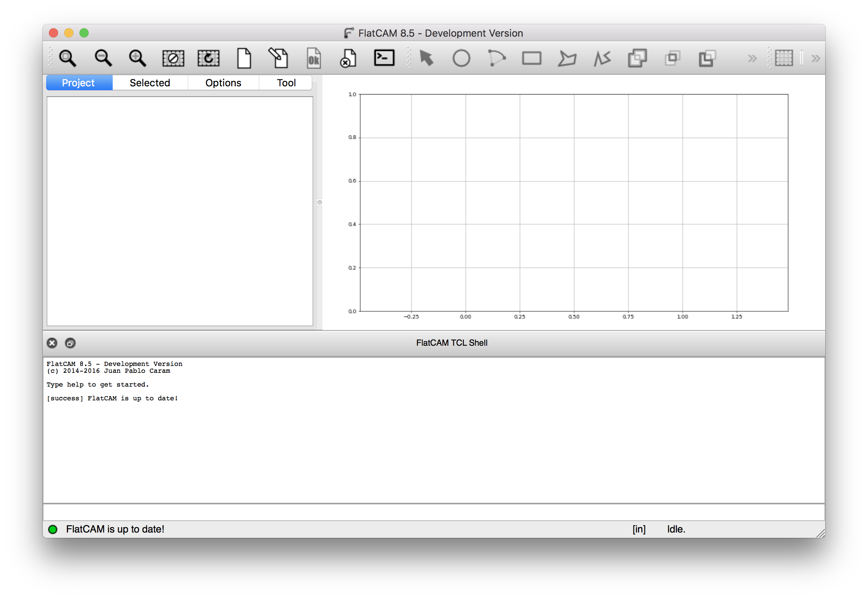Expand hidden grid toolbar items chevron
The image size is (868, 599).
pyautogui.click(x=816, y=58)
